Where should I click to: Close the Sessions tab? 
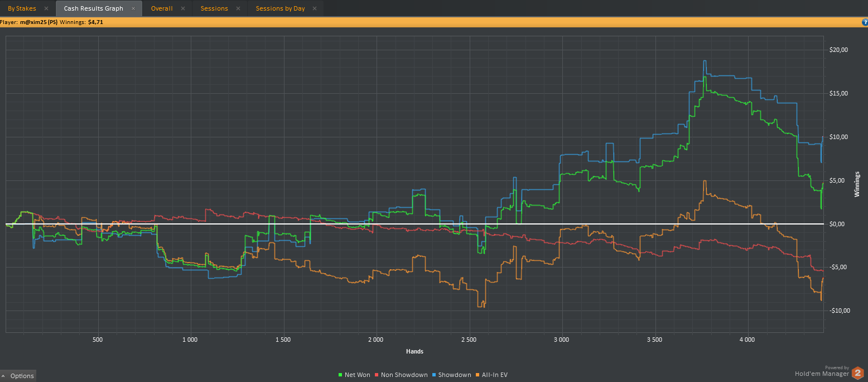coord(238,8)
